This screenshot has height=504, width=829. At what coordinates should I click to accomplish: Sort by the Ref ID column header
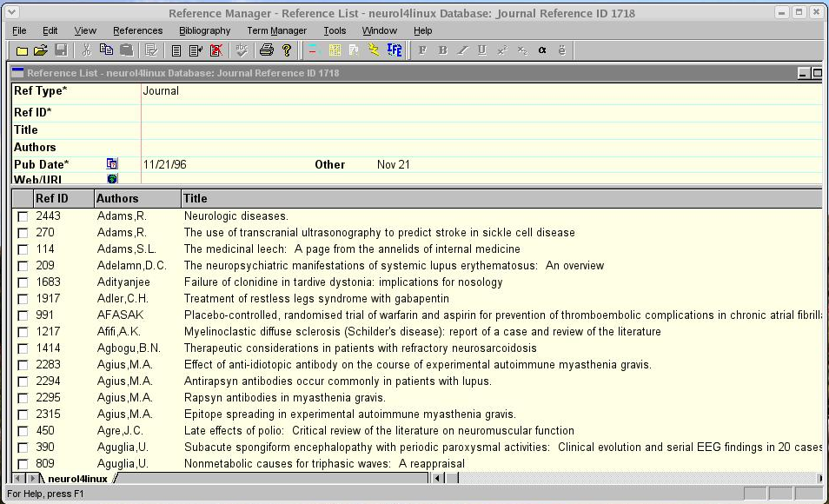(63, 199)
